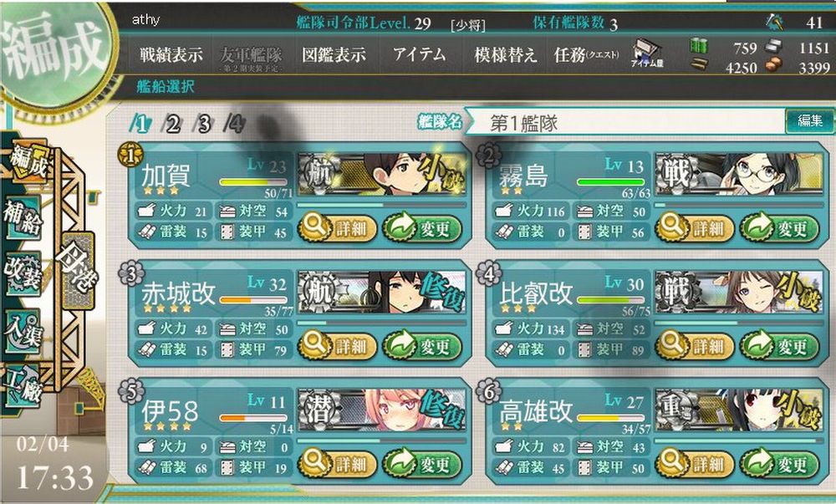Click 変更 button for 霧島
836x504 pixels.
point(779,228)
